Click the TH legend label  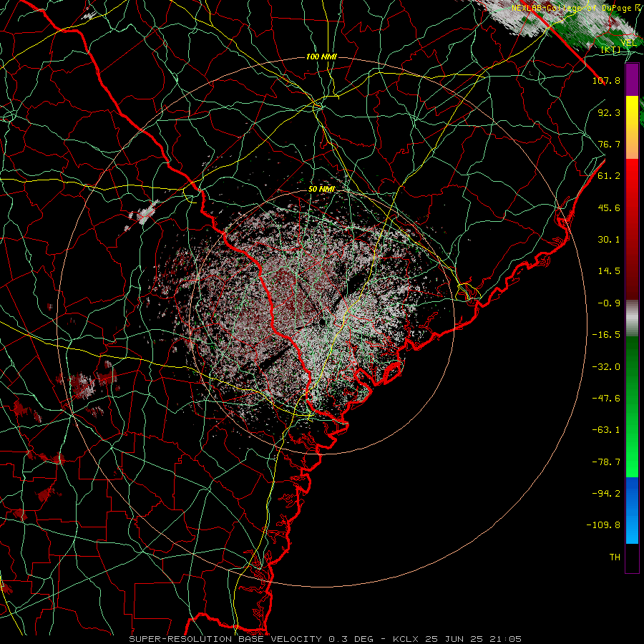[x=615, y=557]
